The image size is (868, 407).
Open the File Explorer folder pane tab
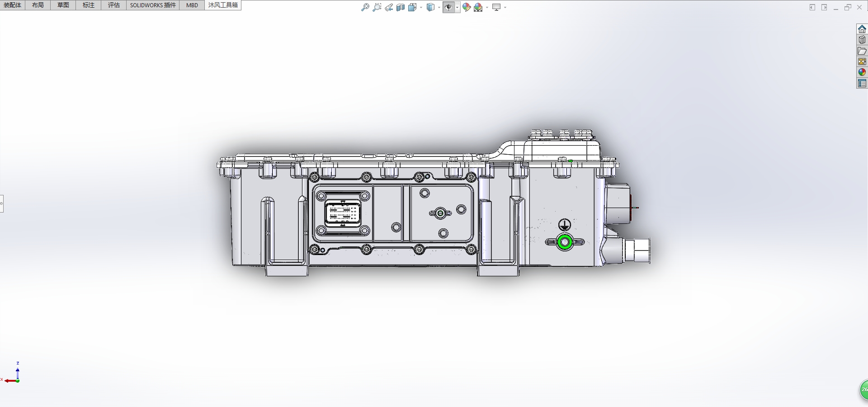tap(862, 51)
